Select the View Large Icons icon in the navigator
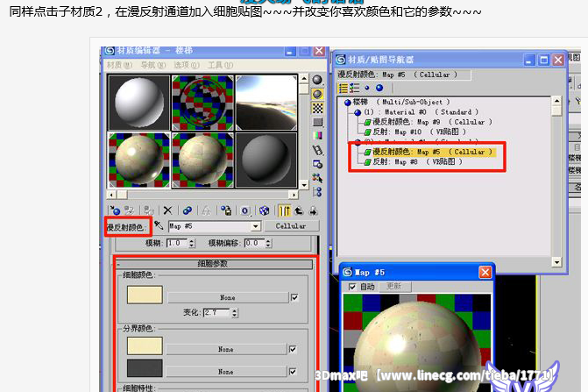 click(x=379, y=89)
